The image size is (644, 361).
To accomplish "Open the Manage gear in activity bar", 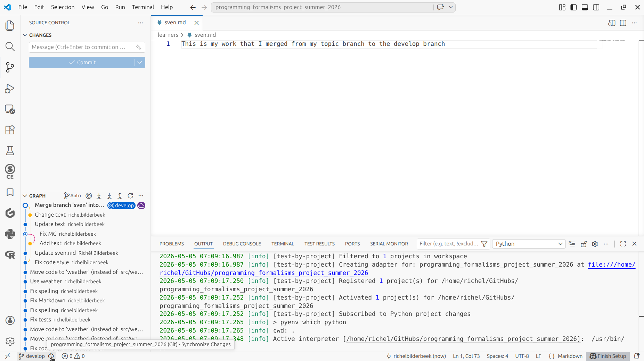I will click(10, 341).
